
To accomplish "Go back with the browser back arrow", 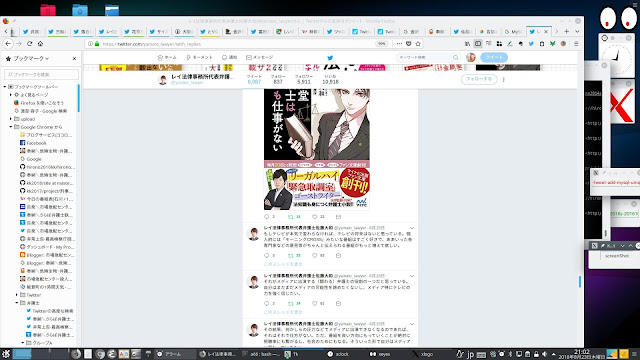I will point(8,44).
